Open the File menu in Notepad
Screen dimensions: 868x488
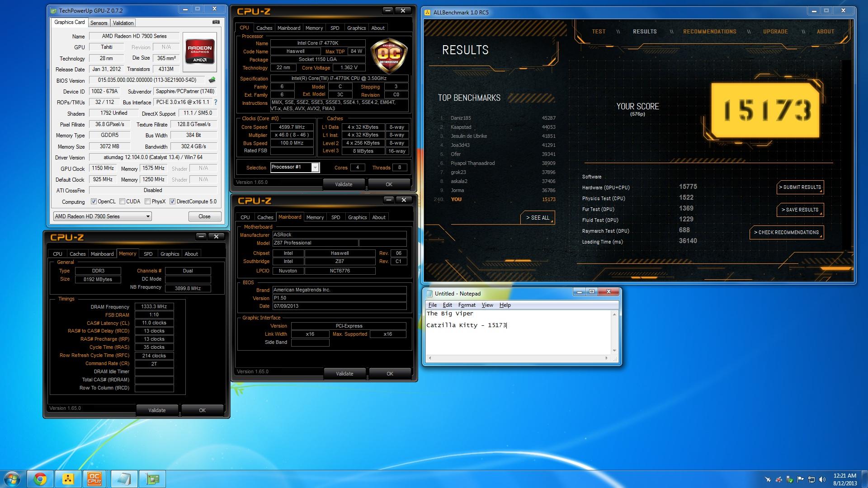point(433,305)
